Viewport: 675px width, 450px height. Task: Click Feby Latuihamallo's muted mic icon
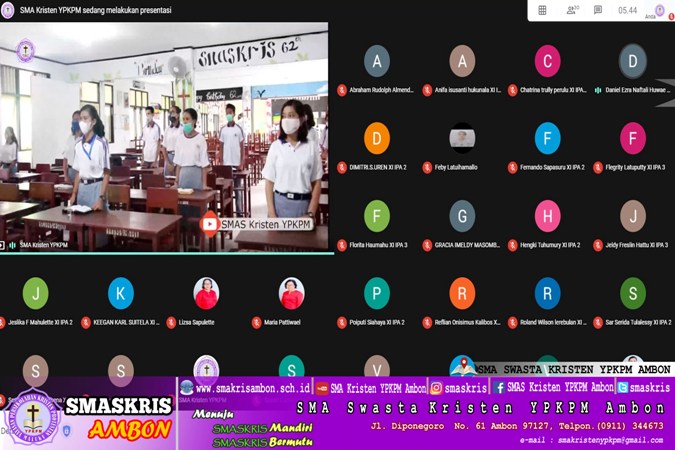point(427,167)
